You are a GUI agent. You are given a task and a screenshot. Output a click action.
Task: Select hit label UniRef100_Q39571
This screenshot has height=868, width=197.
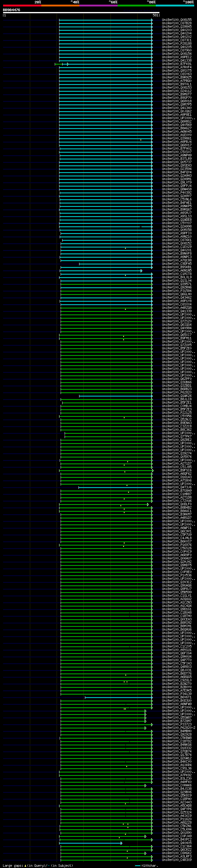tap(177, 284)
